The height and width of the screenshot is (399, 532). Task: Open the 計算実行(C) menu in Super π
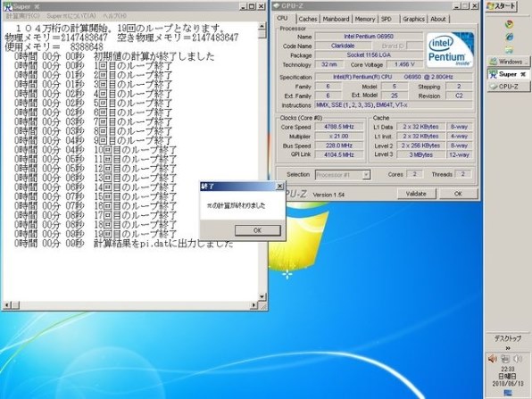[x=22, y=16]
